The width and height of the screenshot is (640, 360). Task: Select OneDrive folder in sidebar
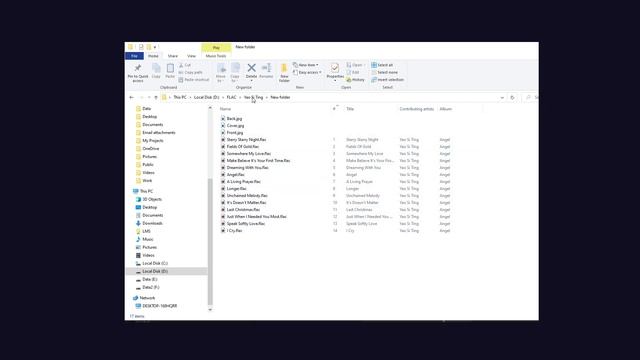pyautogui.click(x=147, y=149)
